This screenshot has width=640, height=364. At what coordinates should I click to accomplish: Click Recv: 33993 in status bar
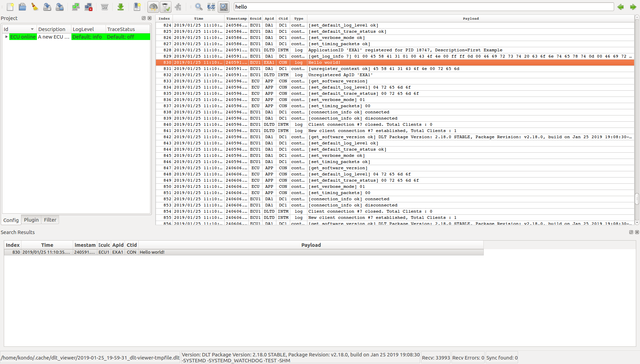pyautogui.click(x=436, y=358)
